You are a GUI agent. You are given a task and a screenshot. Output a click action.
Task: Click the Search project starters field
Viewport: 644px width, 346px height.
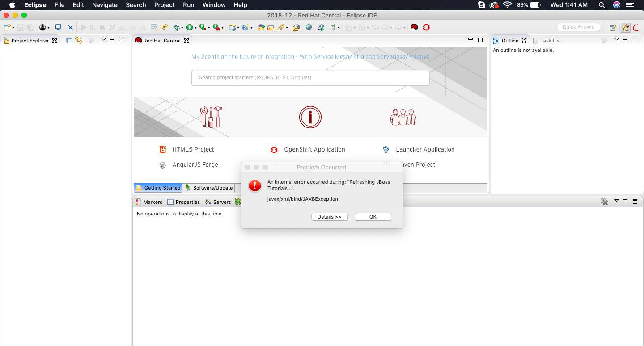coord(310,77)
